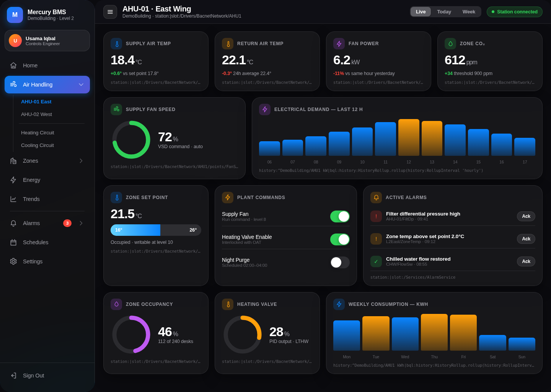Click the Thu weekly consumption bar
The width and height of the screenshot is (551, 392).
click(434, 332)
